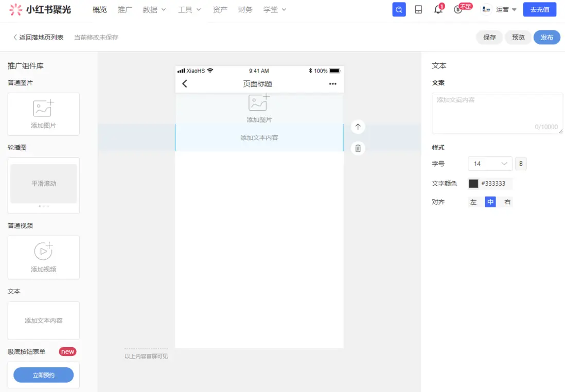The width and height of the screenshot is (565, 392).
Task: Go to 推广 tab
Action: click(x=125, y=10)
